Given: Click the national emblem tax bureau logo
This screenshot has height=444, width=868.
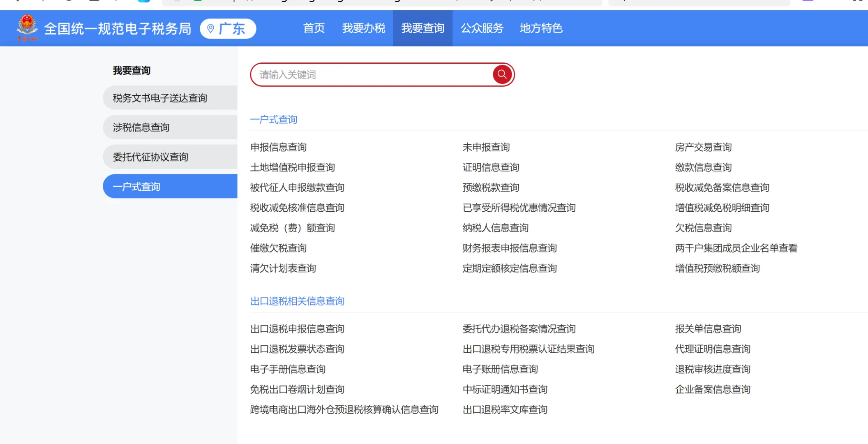Looking at the screenshot, I should 27,28.
